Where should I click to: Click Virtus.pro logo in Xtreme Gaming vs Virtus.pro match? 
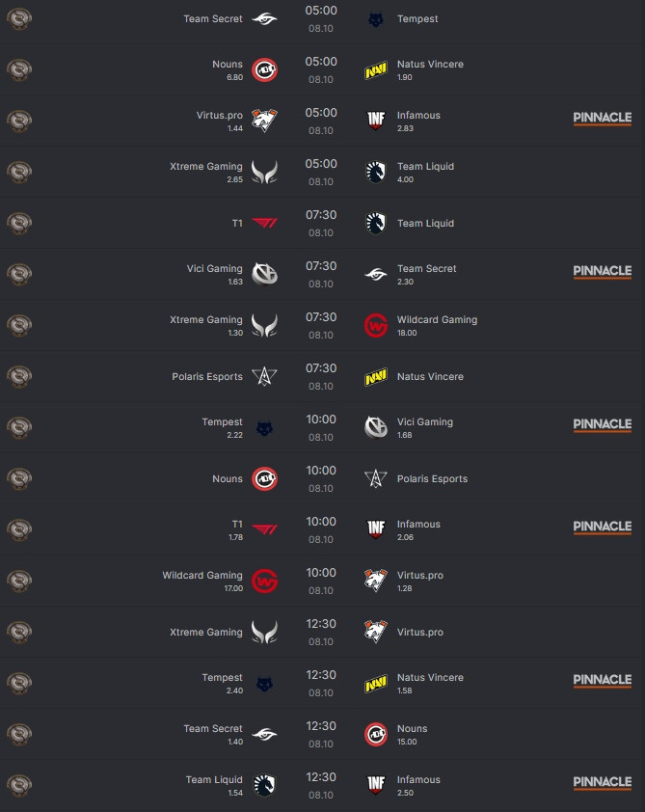tap(376, 633)
